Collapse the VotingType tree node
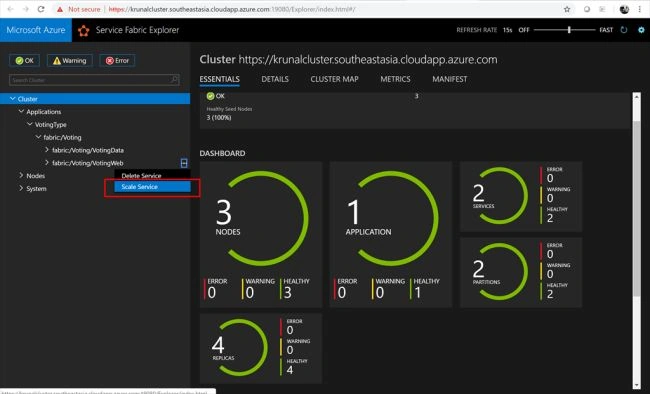Viewport: 650px width, 394px height. [x=29, y=124]
